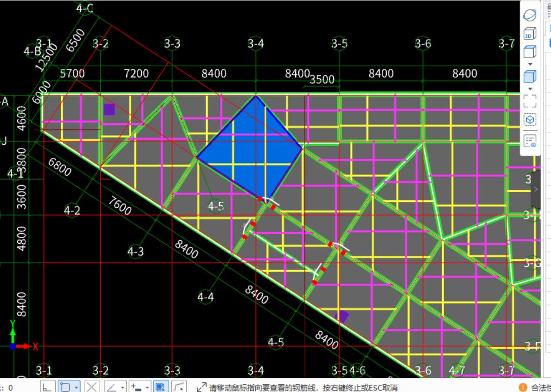Click the 4-4 axis bubble
The width and height of the screenshot is (551, 392).
(206, 297)
